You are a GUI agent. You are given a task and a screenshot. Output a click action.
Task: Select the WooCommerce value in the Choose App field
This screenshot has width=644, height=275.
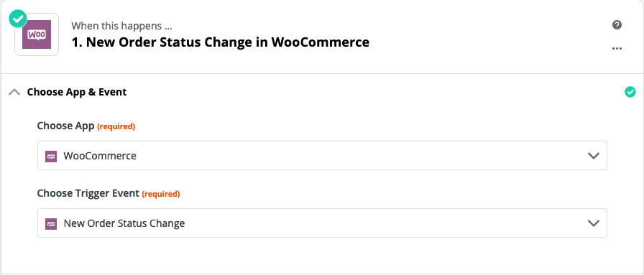(100, 156)
